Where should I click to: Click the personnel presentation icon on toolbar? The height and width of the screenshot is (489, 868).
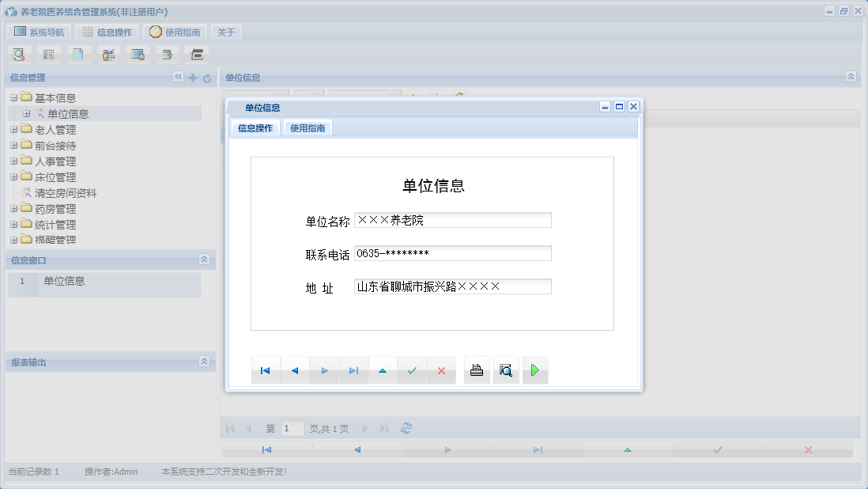tap(108, 54)
